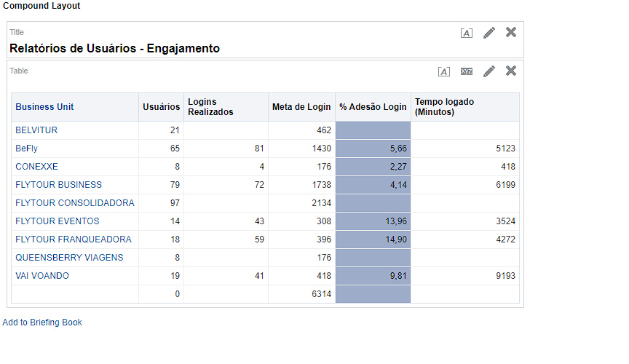Image resolution: width=629 pixels, height=364 pixels.
Task: Open the FLYTOUR CONSOLIDADORA link
Action: coord(75,202)
